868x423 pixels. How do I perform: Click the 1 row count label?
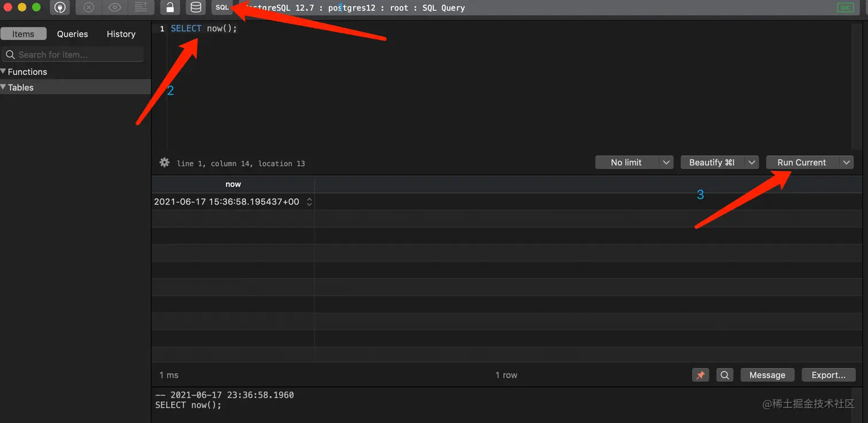click(506, 375)
